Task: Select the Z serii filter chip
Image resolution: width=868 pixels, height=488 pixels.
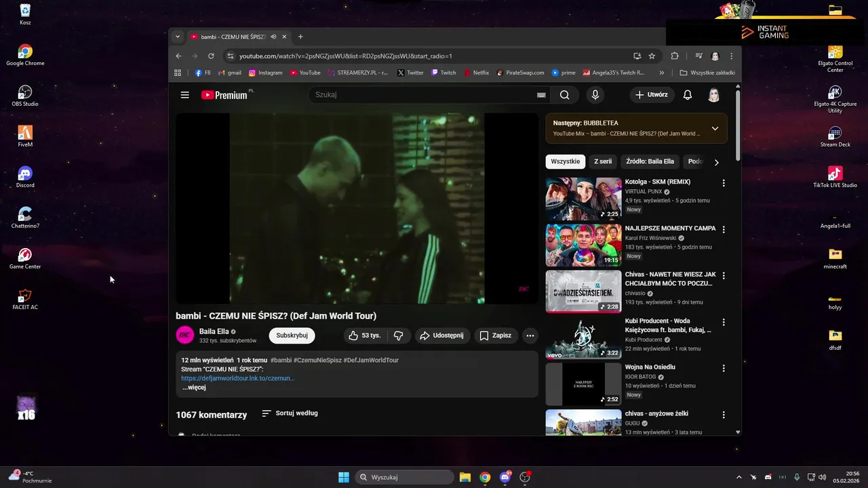Action: coord(603,162)
